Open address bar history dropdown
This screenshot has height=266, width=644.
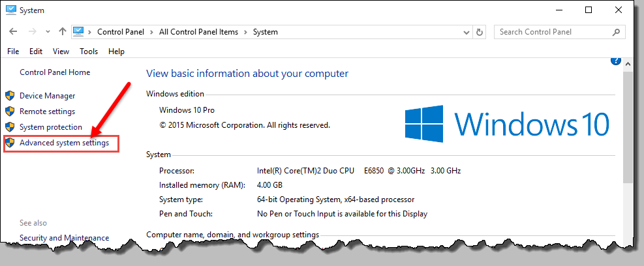[x=466, y=32]
